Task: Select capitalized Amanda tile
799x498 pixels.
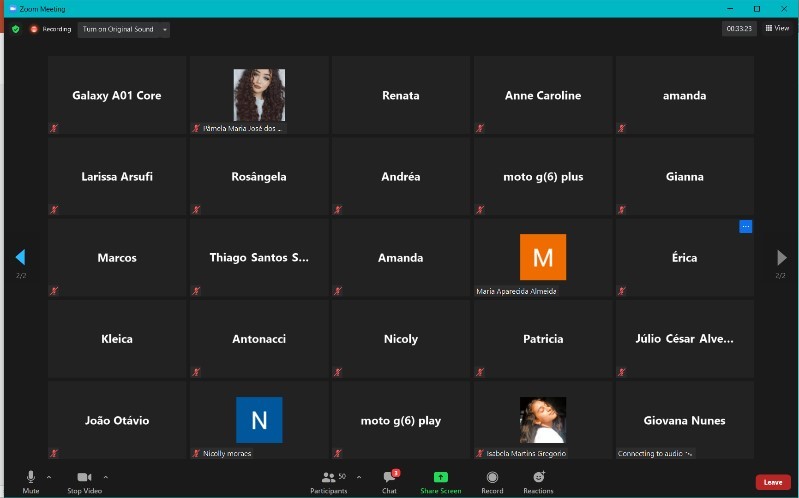Action: click(x=401, y=257)
